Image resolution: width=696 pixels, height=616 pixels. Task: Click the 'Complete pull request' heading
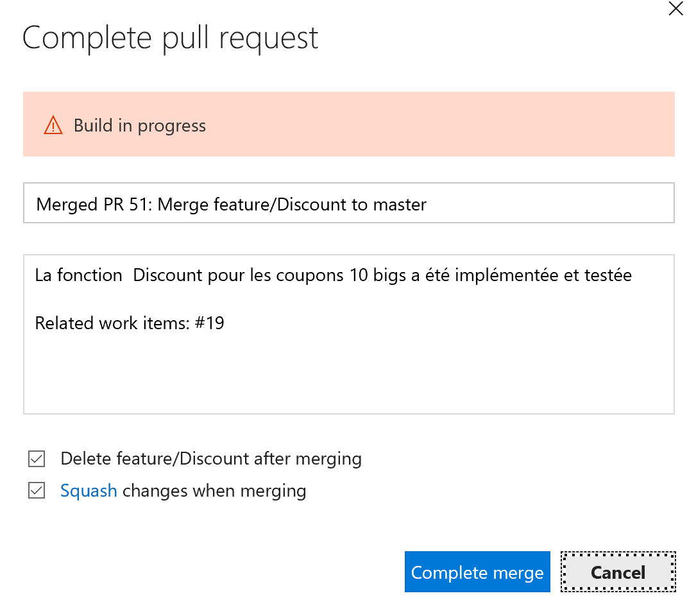pos(171,38)
